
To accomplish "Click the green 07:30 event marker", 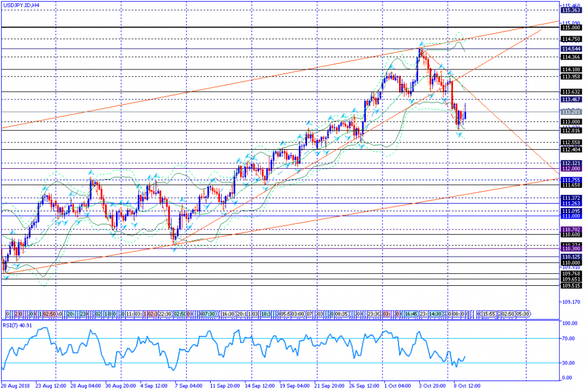I will pos(208,314).
